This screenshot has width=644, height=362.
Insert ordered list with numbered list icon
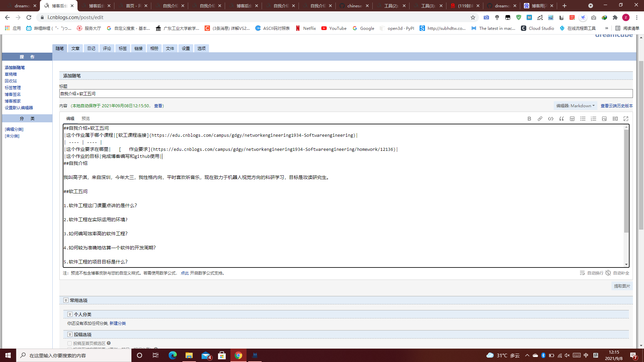[594, 119]
